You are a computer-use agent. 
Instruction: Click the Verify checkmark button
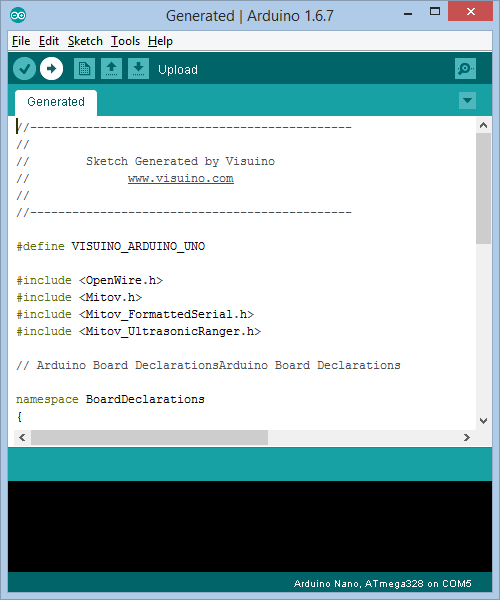coord(24,69)
